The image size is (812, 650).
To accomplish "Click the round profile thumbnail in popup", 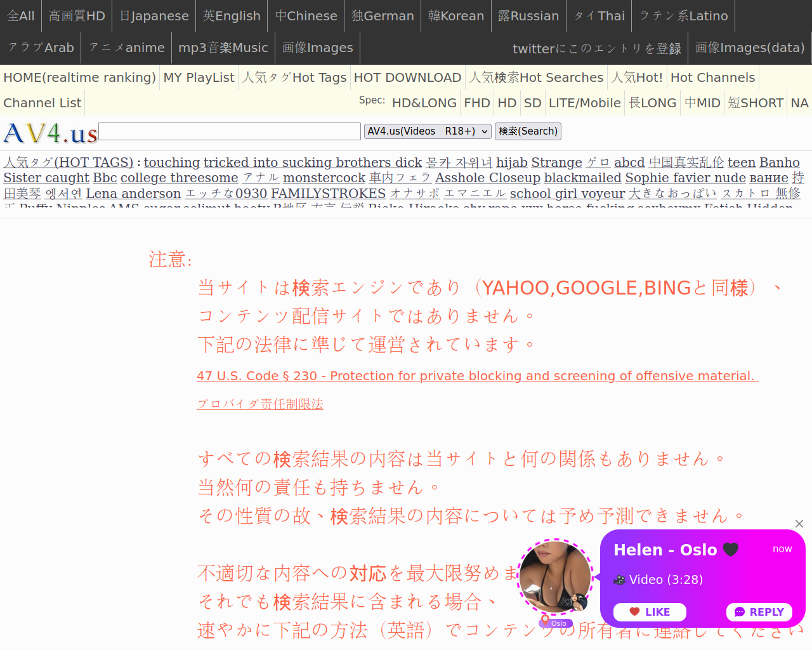I will click(556, 576).
